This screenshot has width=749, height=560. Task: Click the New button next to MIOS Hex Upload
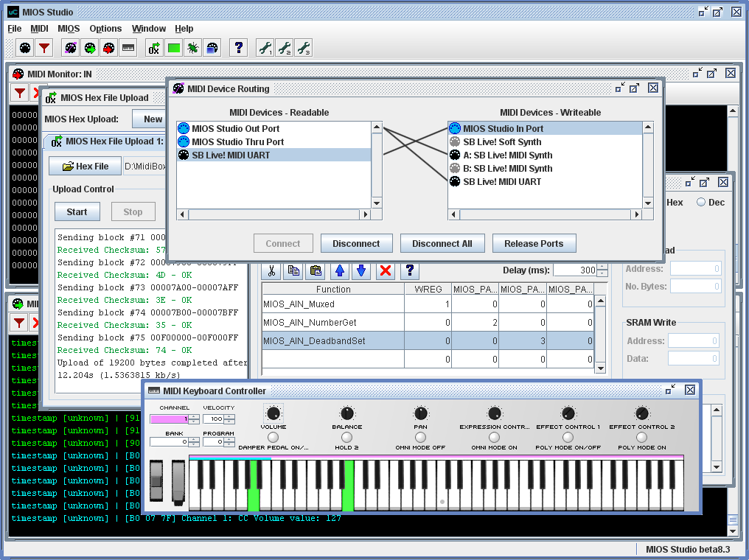pos(149,119)
